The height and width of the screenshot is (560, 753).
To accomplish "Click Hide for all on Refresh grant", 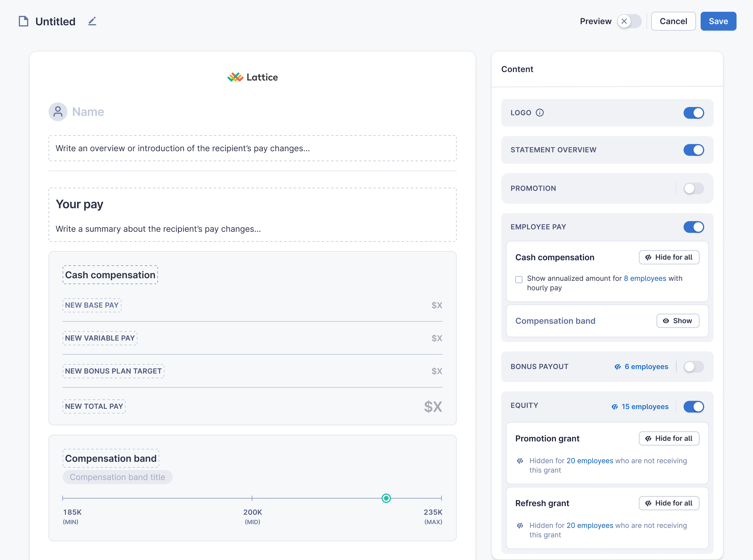I will pos(669,503).
